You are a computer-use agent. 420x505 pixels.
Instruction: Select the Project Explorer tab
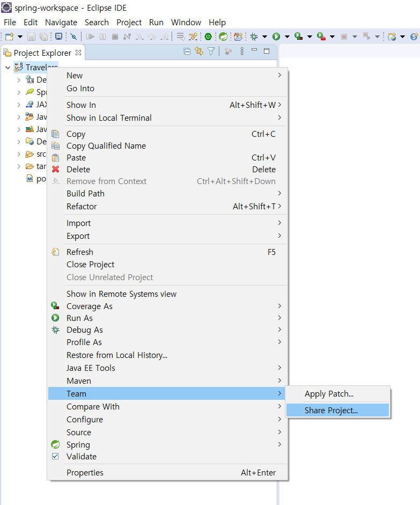coord(42,53)
